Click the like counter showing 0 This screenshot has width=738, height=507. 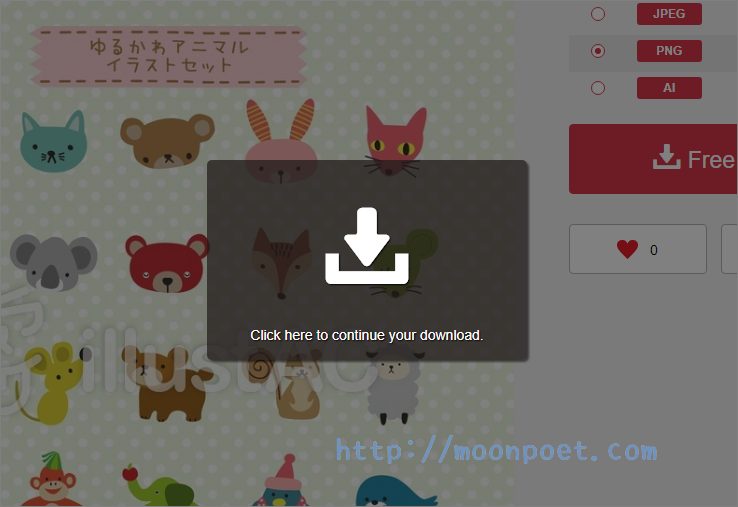point(654,250)
